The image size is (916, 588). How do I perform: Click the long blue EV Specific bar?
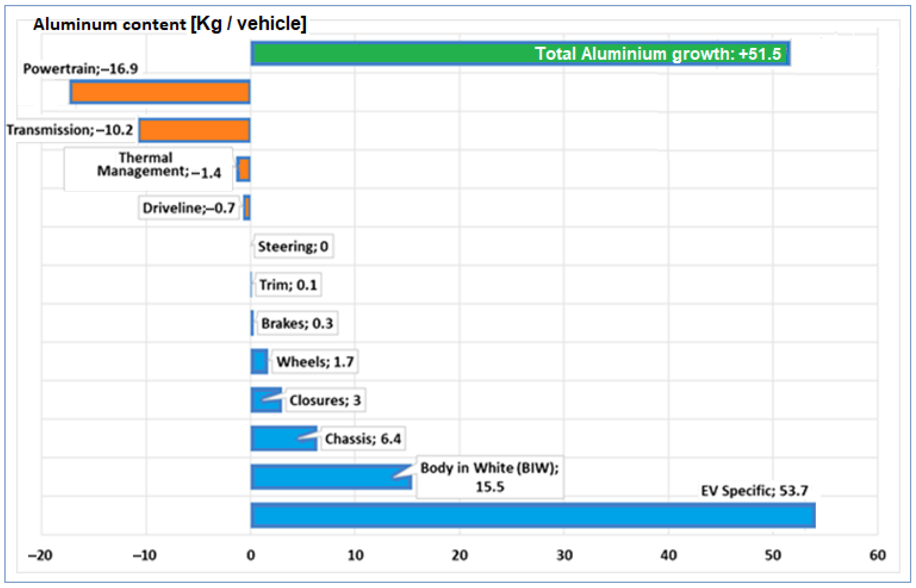(x=533, y=515)
